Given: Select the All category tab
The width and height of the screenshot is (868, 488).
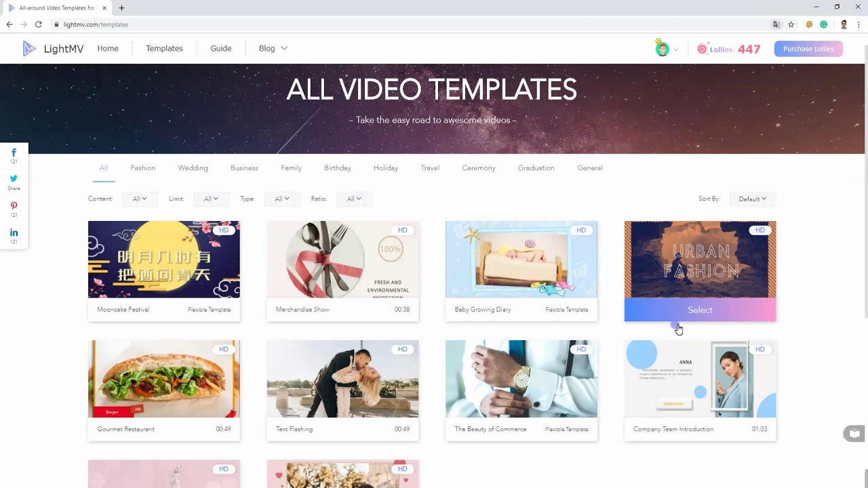Looking at the screenshot, I should [x=104, y=168].
